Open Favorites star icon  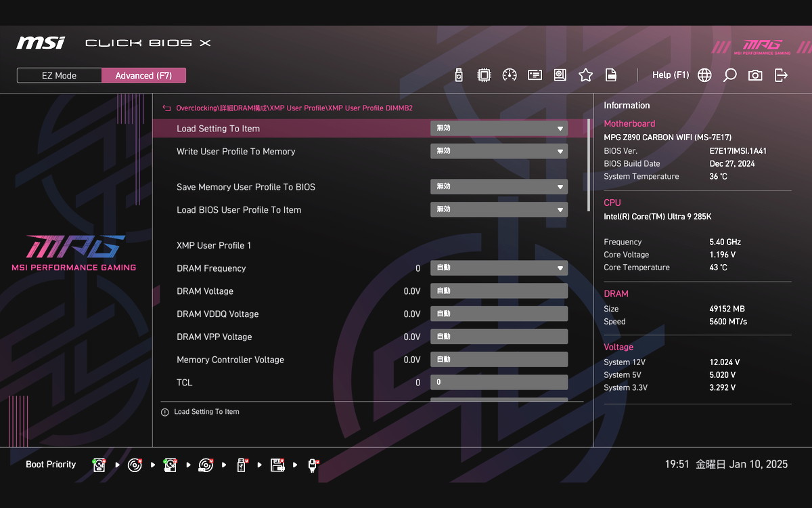point(585,75)
